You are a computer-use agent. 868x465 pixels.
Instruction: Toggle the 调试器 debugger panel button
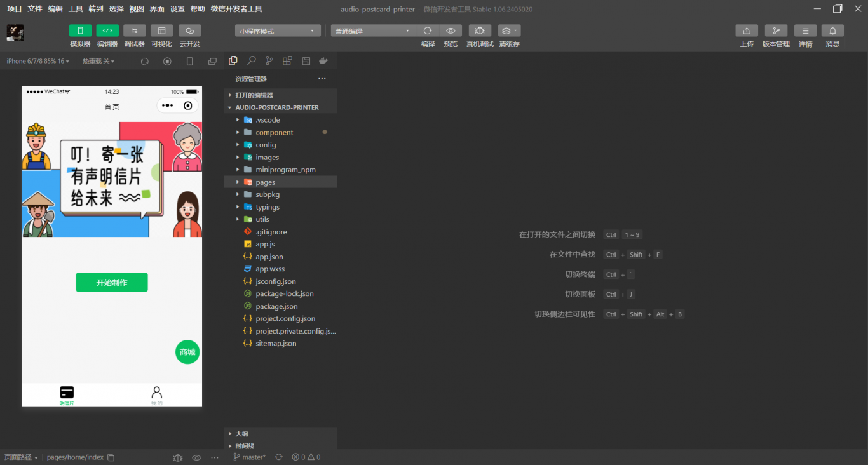[135, 30]
